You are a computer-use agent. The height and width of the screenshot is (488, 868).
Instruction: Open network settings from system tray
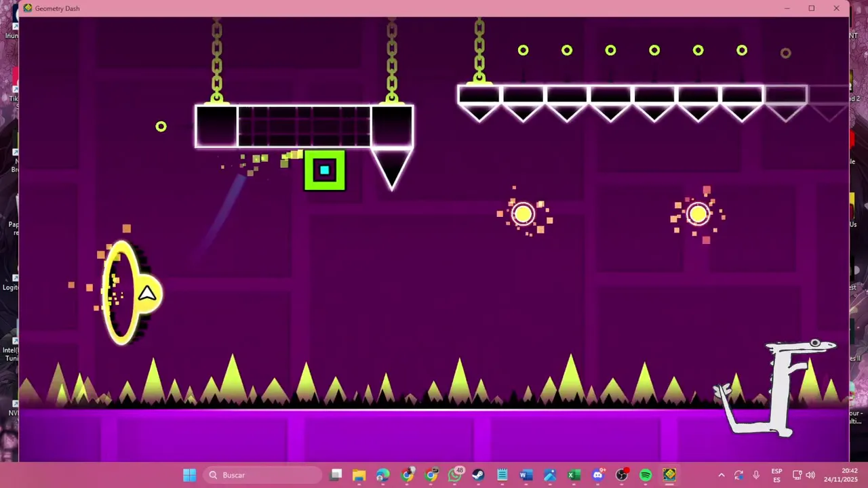pyautogui.click(x=797, y=475)
